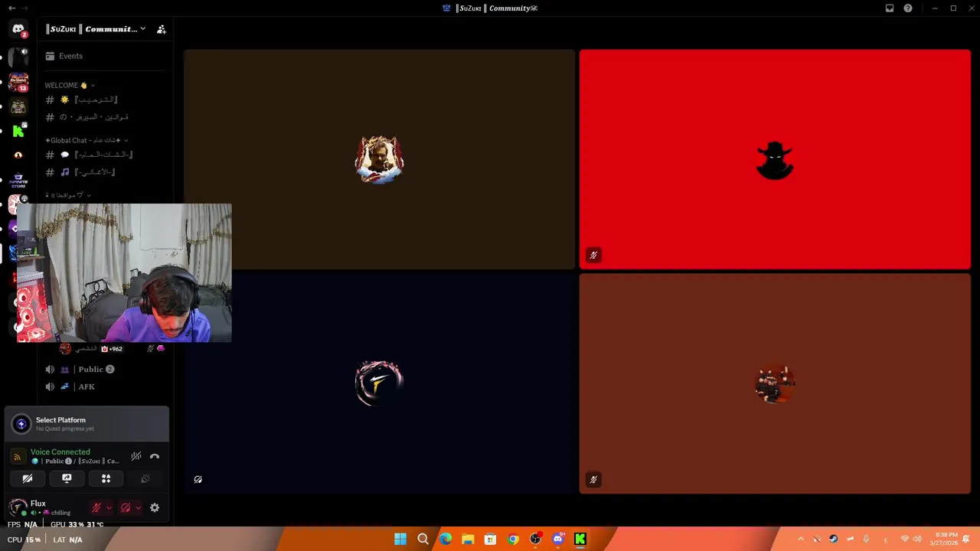Viewport: 980px width, 551px height.
Task: Open Microsoft Store from taskbar
Action: 490,540
